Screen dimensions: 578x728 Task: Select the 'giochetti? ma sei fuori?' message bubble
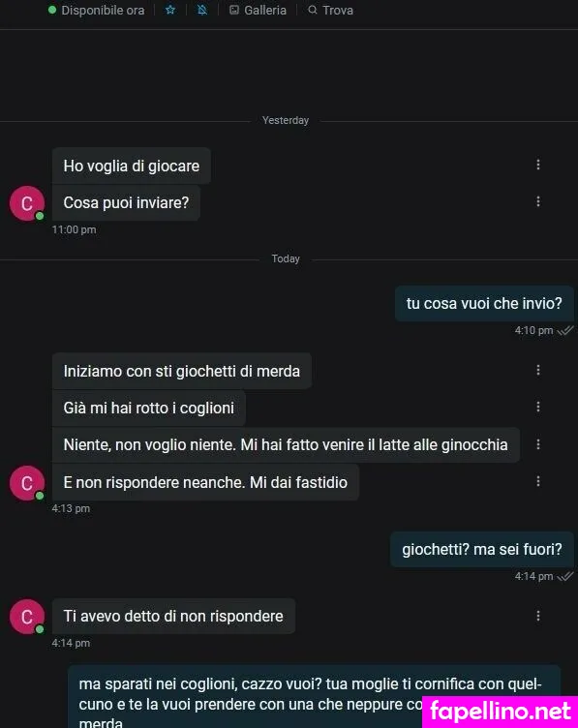(x=482, y=549)
